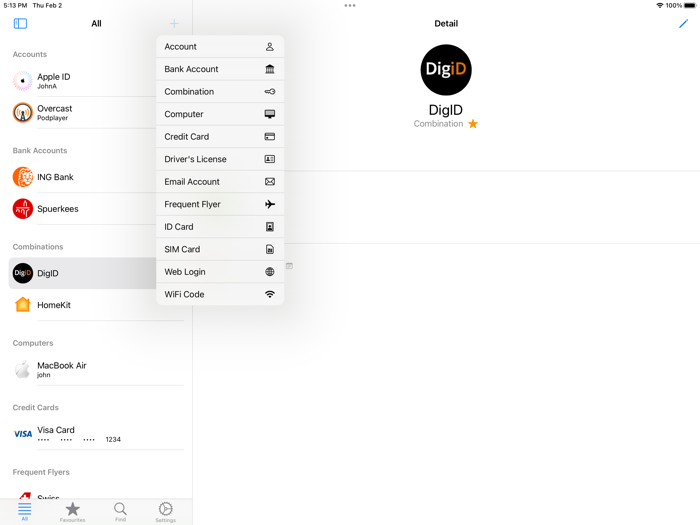Tap the Accounts section header
The width and height of the screenshot is (700, 525).
(29, 54)
